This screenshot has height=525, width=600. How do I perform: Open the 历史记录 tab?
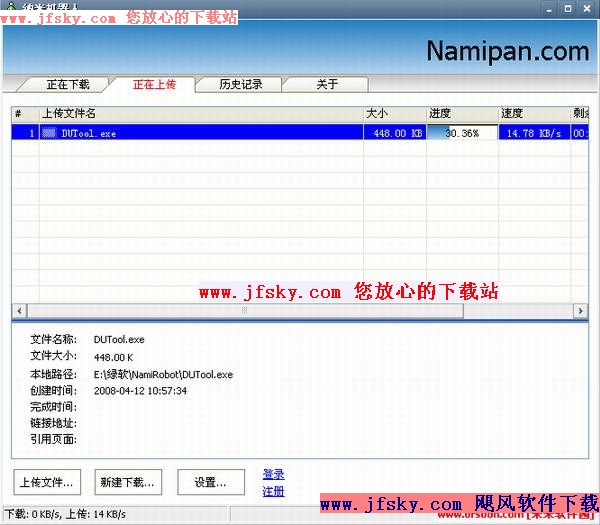pos(241,84)
